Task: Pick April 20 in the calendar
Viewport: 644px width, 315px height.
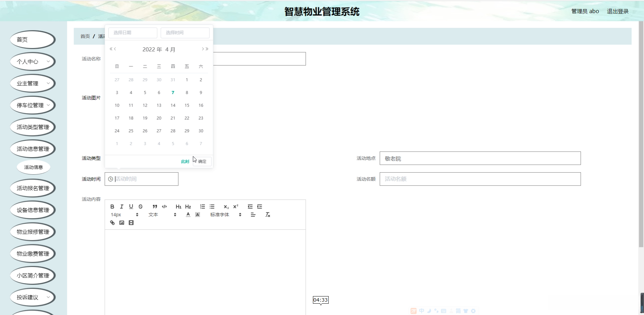Action: pos(159,118)
